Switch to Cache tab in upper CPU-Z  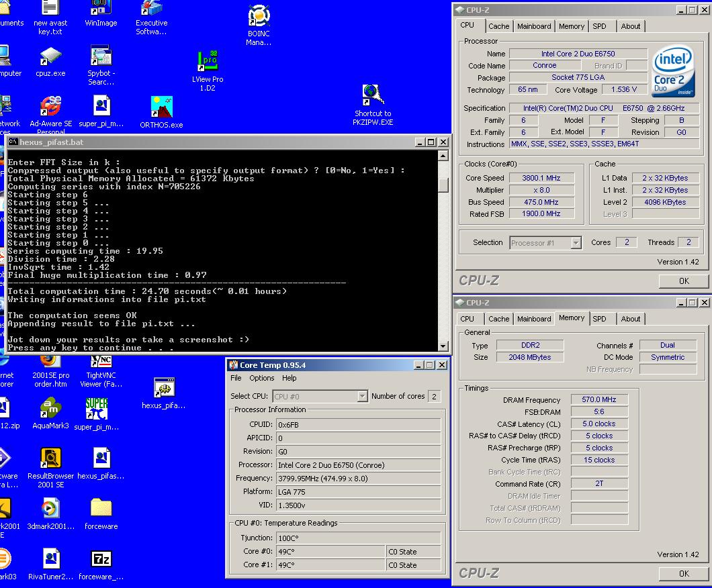click(x=498, y=26)
